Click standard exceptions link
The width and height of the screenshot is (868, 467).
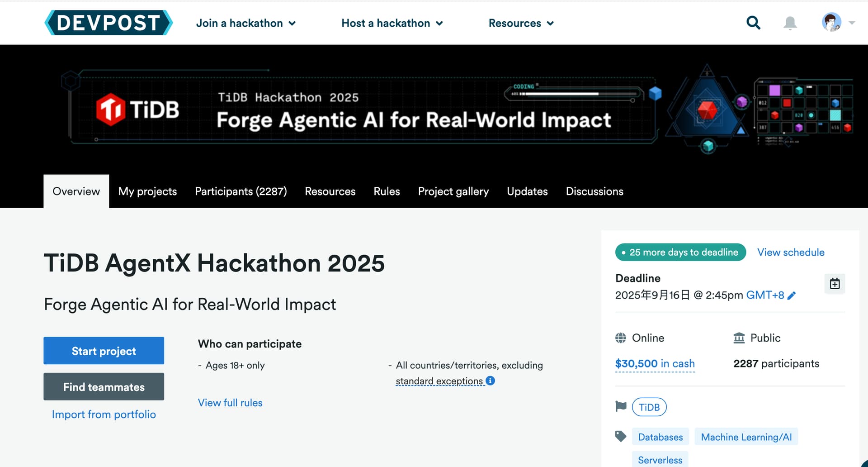point(439,381)
